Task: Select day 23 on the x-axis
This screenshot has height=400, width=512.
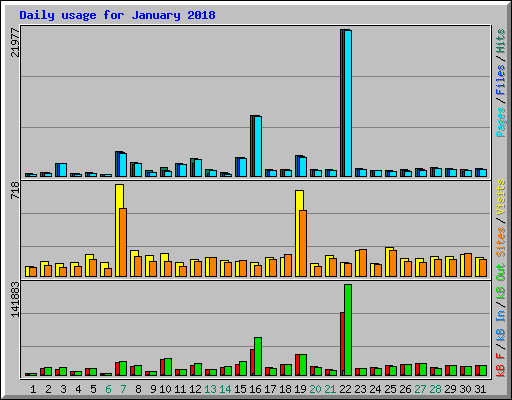Action: pyautogui.click(x=360, y=389)
